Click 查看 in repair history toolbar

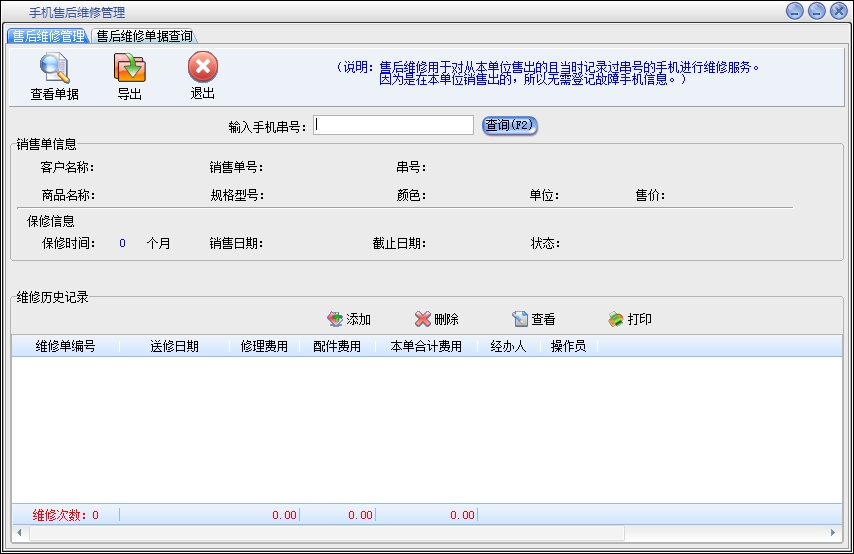pos(534,319)
